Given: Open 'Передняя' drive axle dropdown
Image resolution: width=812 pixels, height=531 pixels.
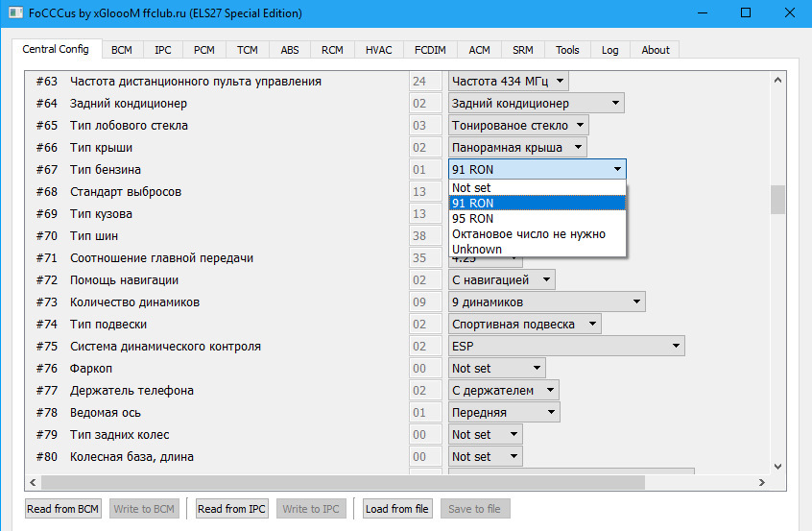Looking at the screenshot, I should tap(504, 413).
